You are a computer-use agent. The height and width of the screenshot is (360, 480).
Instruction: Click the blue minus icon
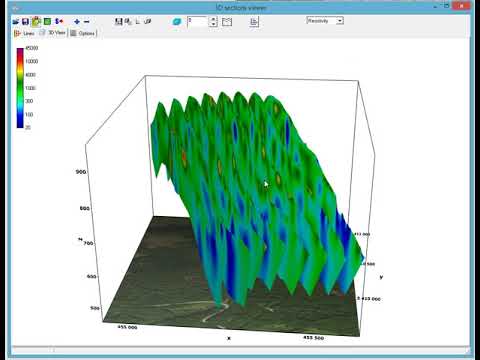click(87, 22)
